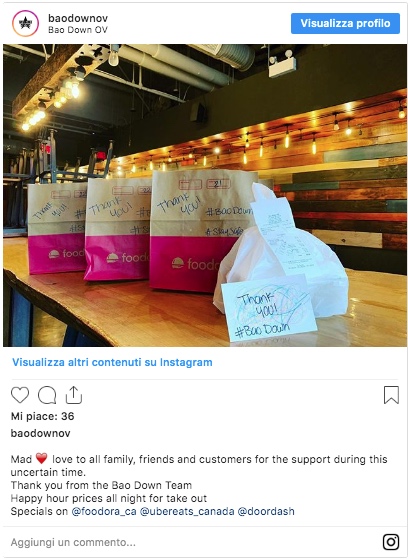The height and width of the screenshot is (560, 408).
Task: Click the heart like icon
Action: click(20, 395)
